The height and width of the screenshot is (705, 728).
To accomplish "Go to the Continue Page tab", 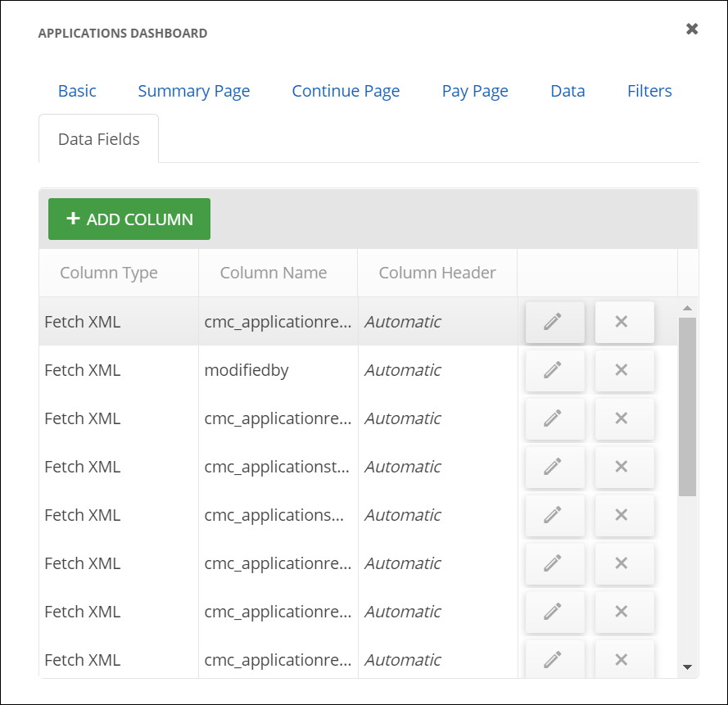I will coord(346,91).
